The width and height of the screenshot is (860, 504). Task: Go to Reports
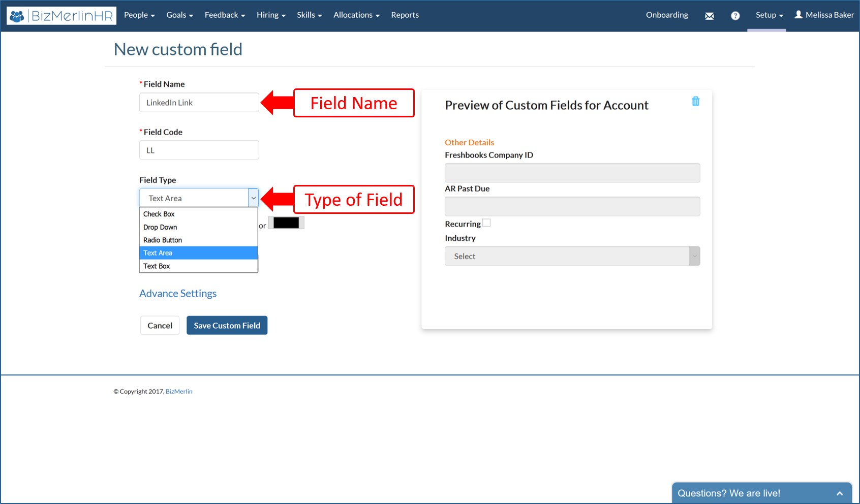405,15
